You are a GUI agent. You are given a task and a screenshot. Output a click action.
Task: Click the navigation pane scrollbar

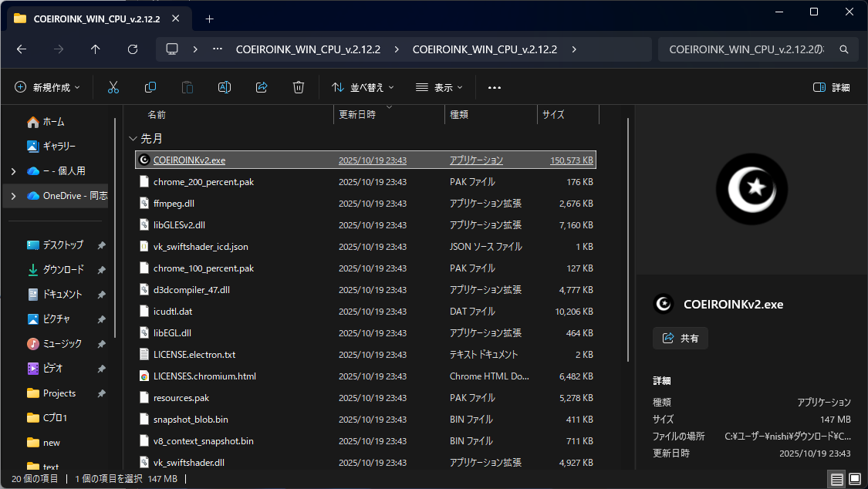(115, 227)
